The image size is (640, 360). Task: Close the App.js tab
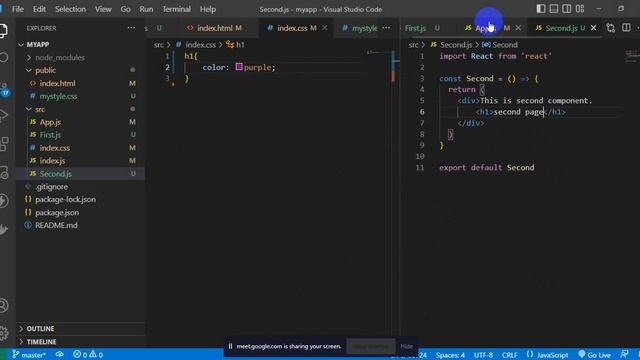(x=518, y=28)
